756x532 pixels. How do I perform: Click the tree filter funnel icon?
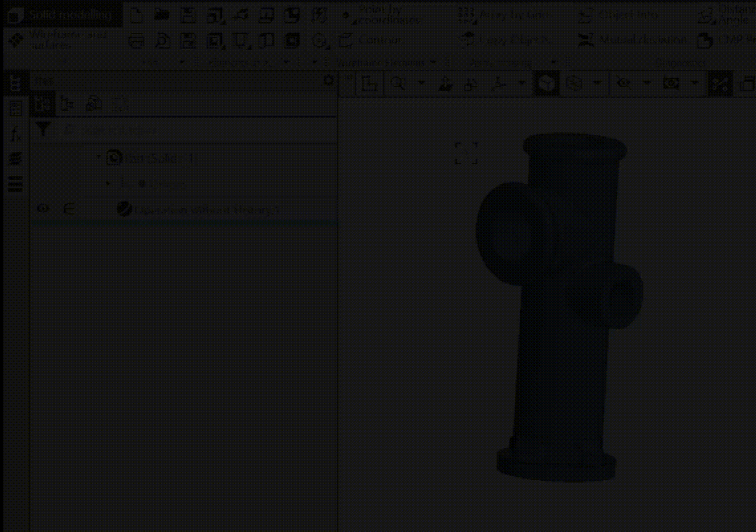click(43, 129)
